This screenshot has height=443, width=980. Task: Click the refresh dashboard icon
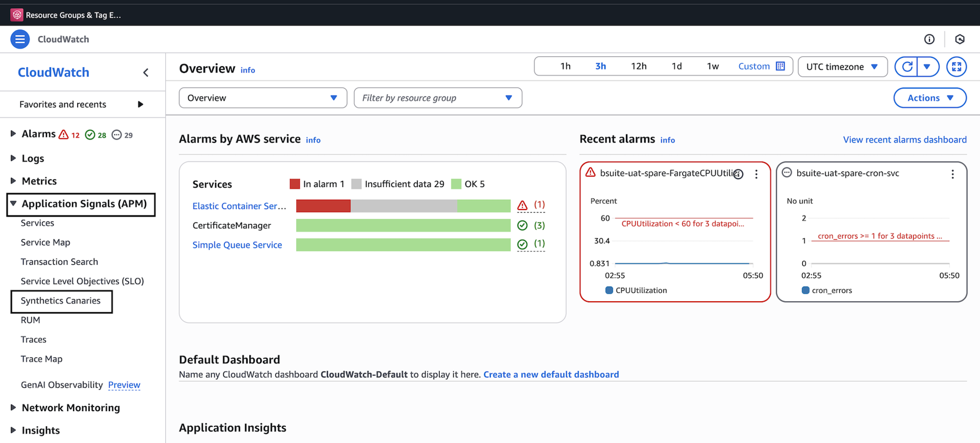(x=907, y=67)
